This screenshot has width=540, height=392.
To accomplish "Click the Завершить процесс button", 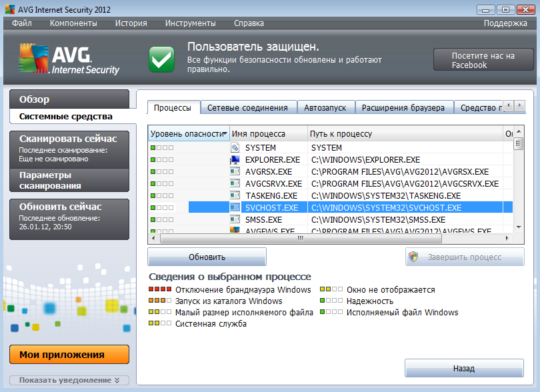I will coord(465,257).
